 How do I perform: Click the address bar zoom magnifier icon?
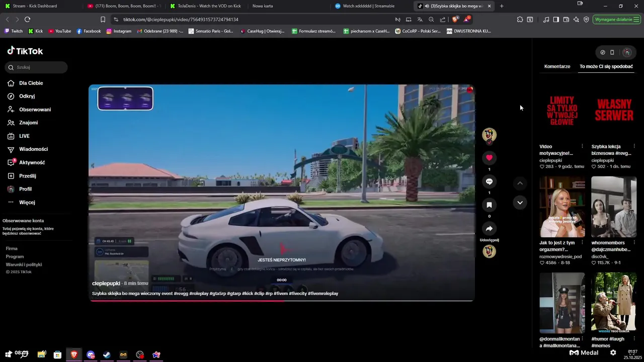point(431,19)
